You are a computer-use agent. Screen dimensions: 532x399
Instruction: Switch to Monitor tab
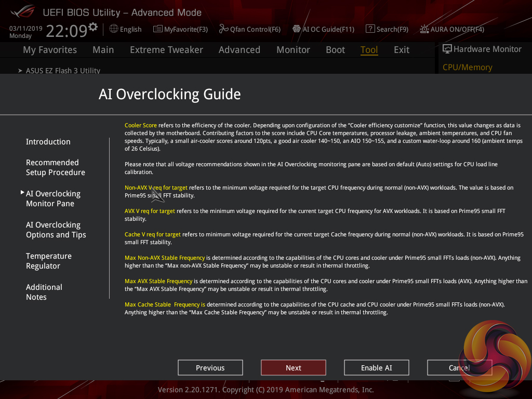pos(293,50)
